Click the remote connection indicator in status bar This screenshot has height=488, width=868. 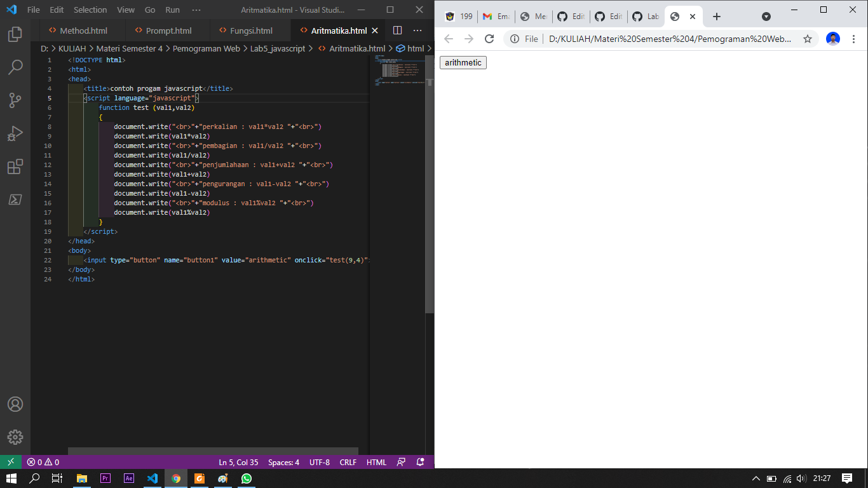click(10, 462)
